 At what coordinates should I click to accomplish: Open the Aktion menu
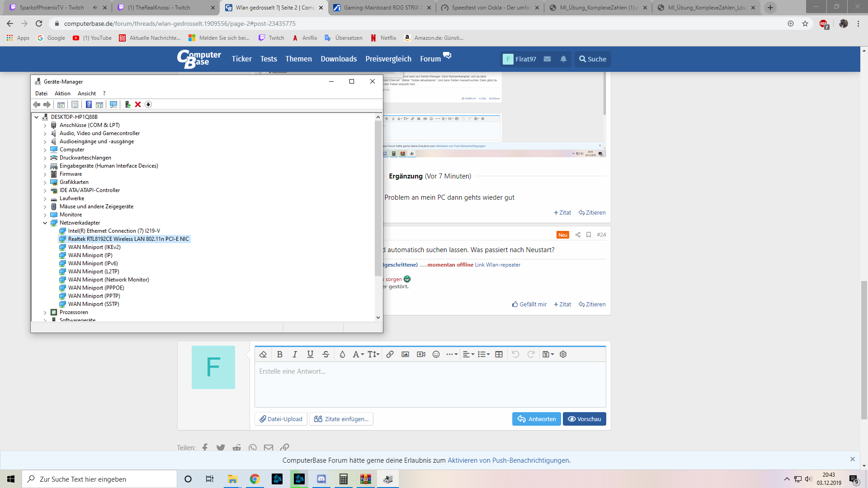pyautogui.click(x=62, y=94)
